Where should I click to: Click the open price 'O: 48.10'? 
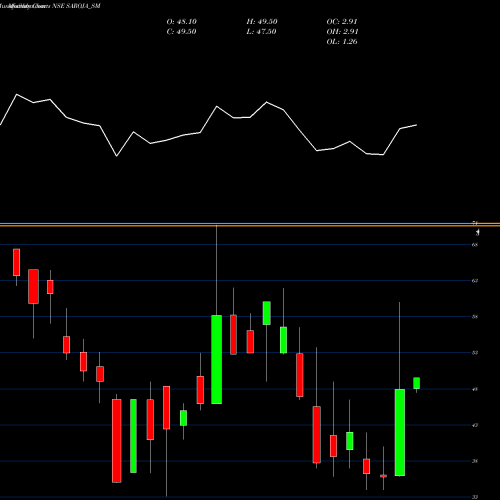coord(182,22)
